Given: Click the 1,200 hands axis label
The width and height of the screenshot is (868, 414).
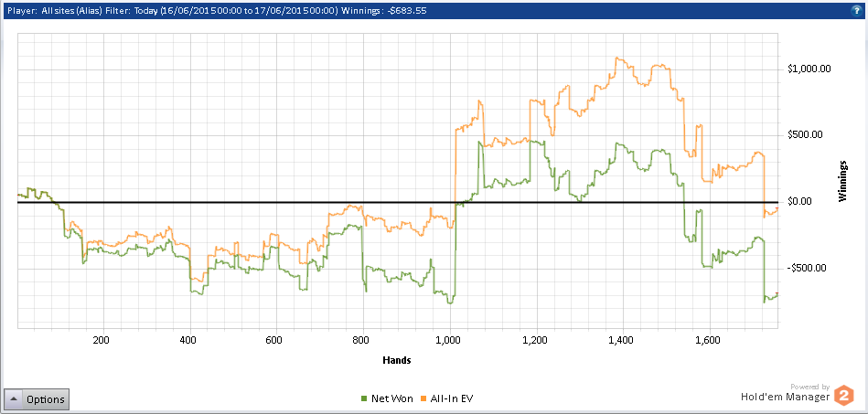Looking at the screenshot, I should [x=535, y=341].
